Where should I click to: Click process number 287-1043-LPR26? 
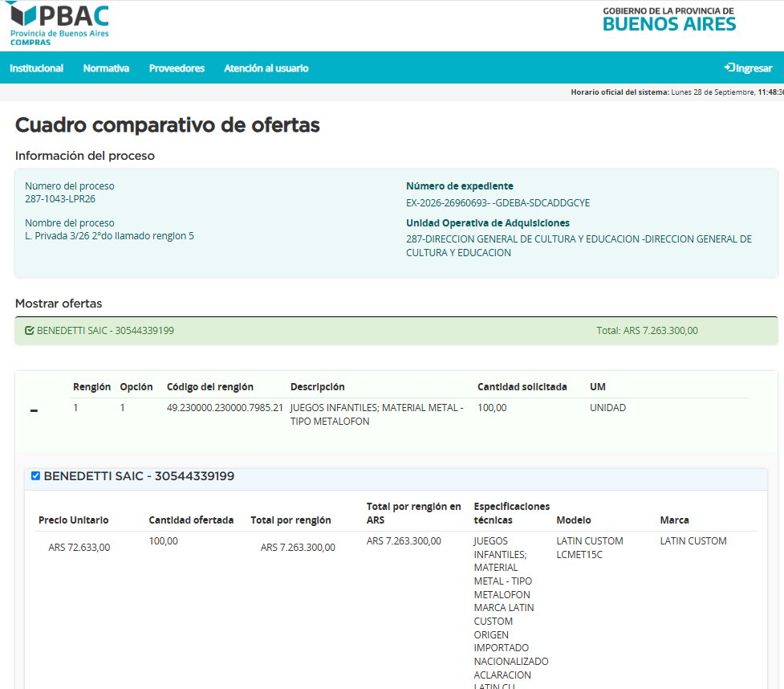(x=60, y=199)
